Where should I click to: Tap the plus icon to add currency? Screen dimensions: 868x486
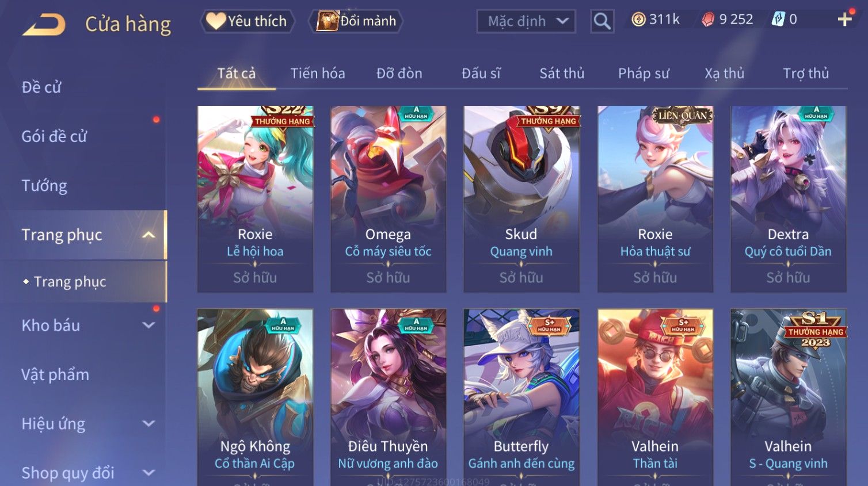point(844,20)
